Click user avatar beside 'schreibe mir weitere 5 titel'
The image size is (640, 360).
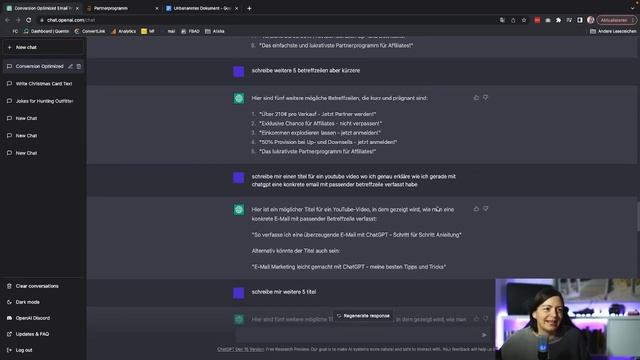pos(239,293)
